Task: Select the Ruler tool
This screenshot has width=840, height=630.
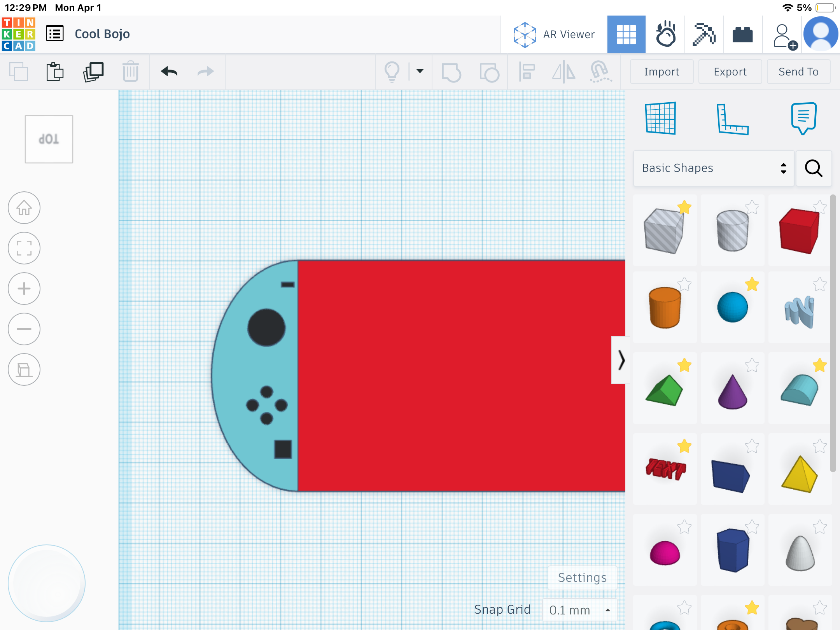Action: pyautogui.click(x=732, y=119)
